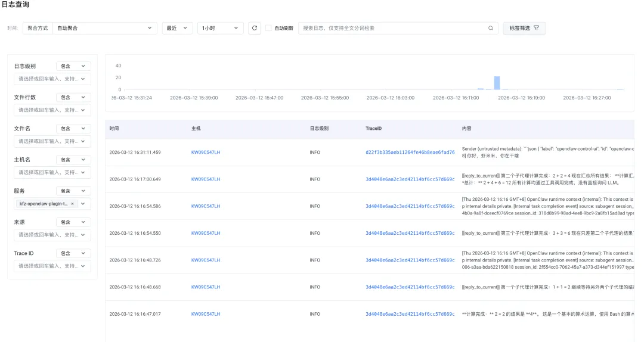Open host KW09C547LH link in 16:16:54.550 row
The width and height of the screenshot is (644, 342).
205,233
